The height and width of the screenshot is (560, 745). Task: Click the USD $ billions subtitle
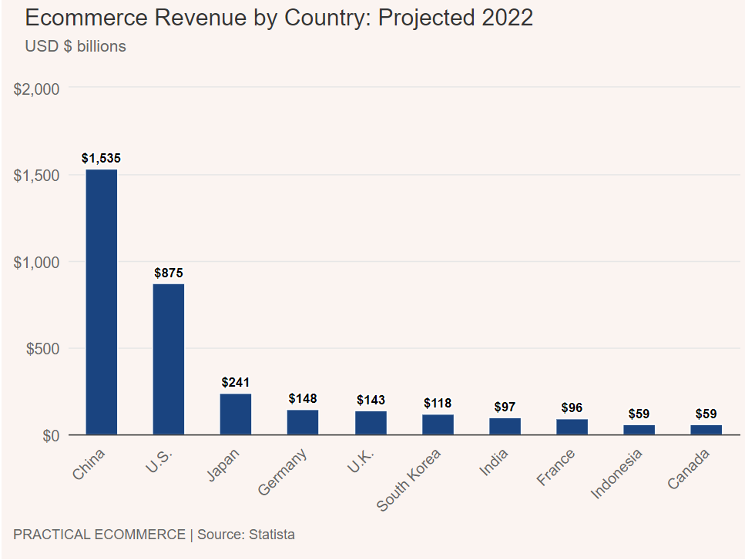coord(76,46)
